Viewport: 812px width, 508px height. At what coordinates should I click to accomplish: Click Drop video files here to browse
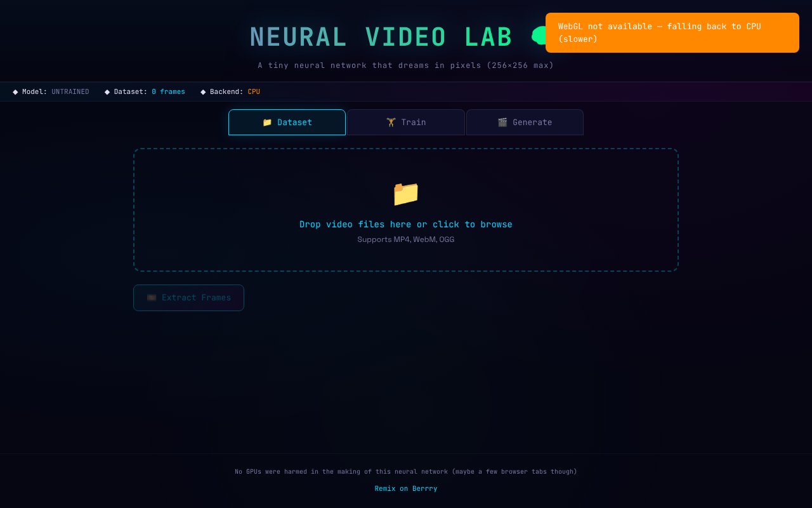click(x=405, y=224)
